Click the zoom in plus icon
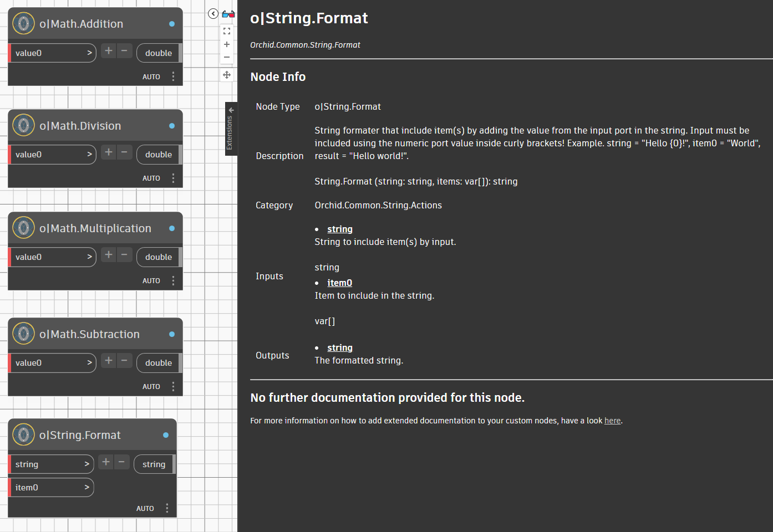773x532 pixels. 226,44
